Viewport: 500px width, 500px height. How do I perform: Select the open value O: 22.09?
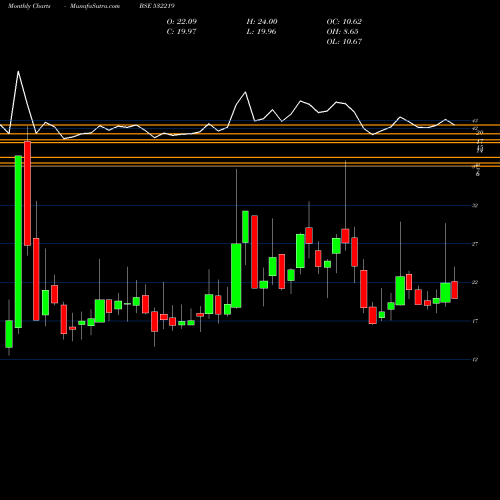tap(182, 22)
